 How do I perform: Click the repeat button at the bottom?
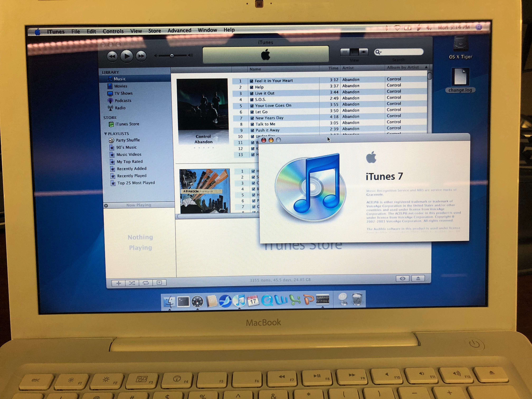[x=146, y=283]
